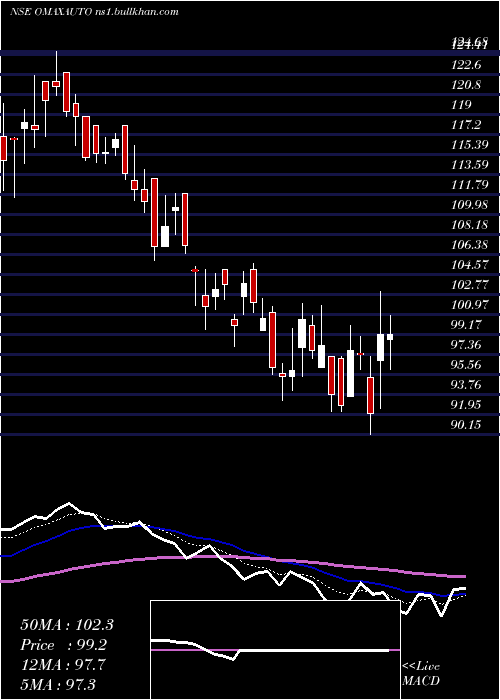Click the 93.76 price axis label
The width and height of the screenshot is (500, 700).
pos(466,384)
